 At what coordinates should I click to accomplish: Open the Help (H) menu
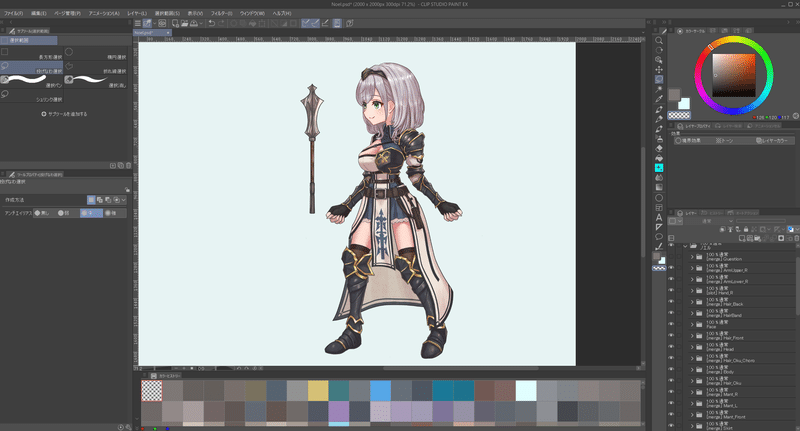pyautogui.click(x=282, y=13)
